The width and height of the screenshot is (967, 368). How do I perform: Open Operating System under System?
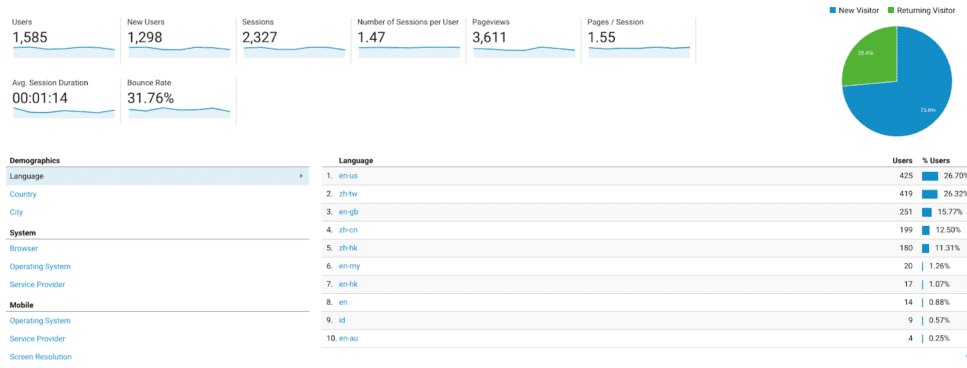click(40, 266)
